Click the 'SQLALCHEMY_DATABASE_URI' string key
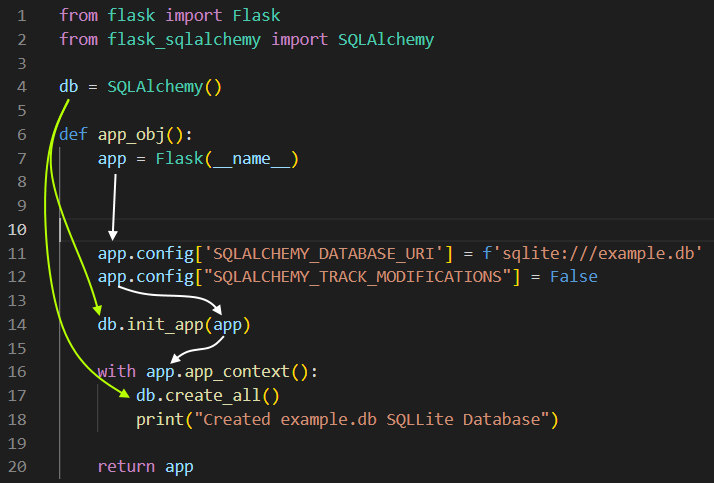This screenshot has height=483, width=714. (323, 254)
